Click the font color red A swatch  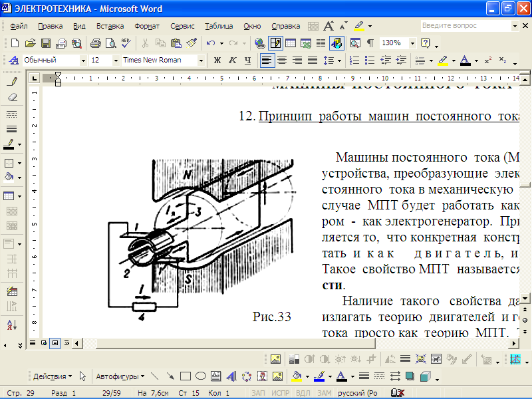coord(464,60)
